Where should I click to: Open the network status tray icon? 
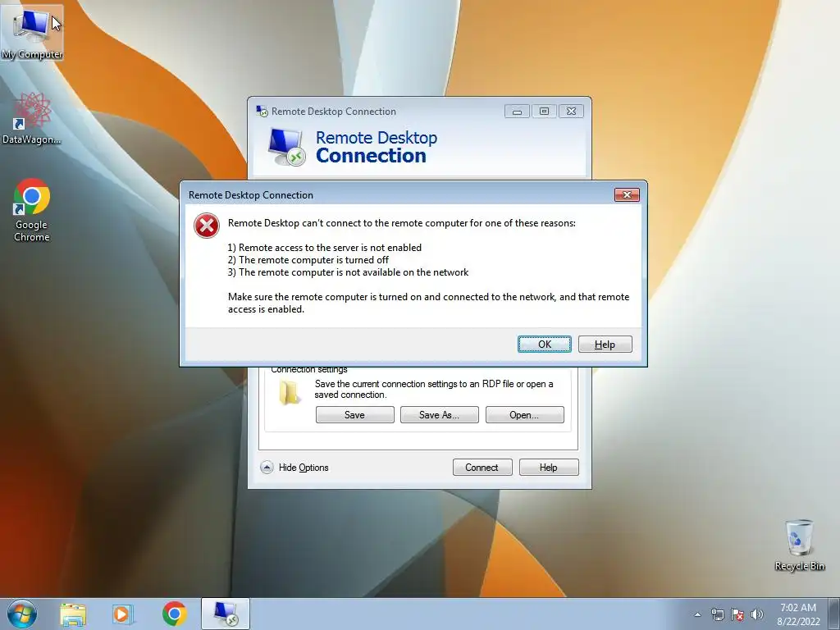[x=717, y=614]
